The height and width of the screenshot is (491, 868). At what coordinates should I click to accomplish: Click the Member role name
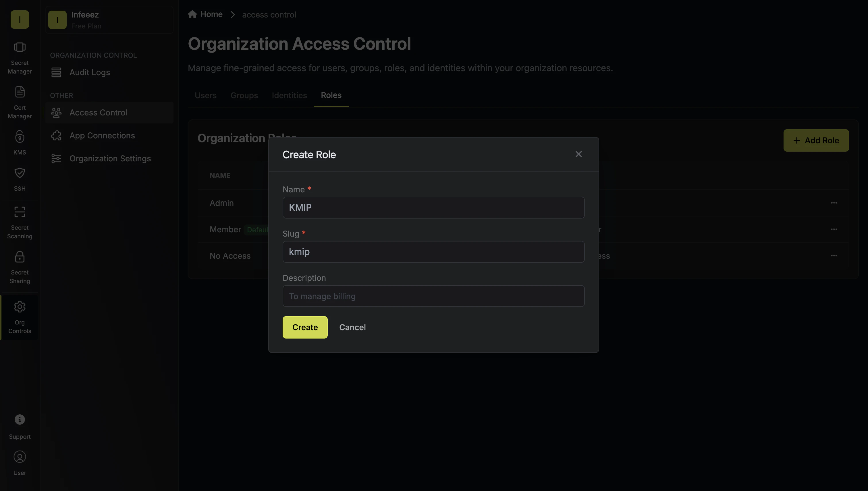(x=225, y=229)
